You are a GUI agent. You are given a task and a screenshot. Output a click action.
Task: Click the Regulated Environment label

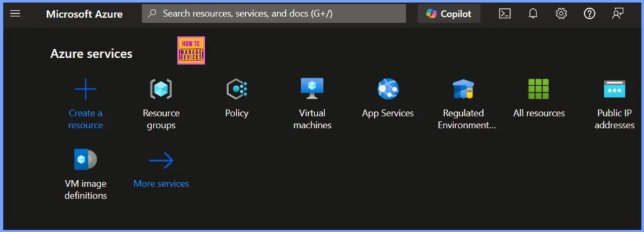point(467,119)
